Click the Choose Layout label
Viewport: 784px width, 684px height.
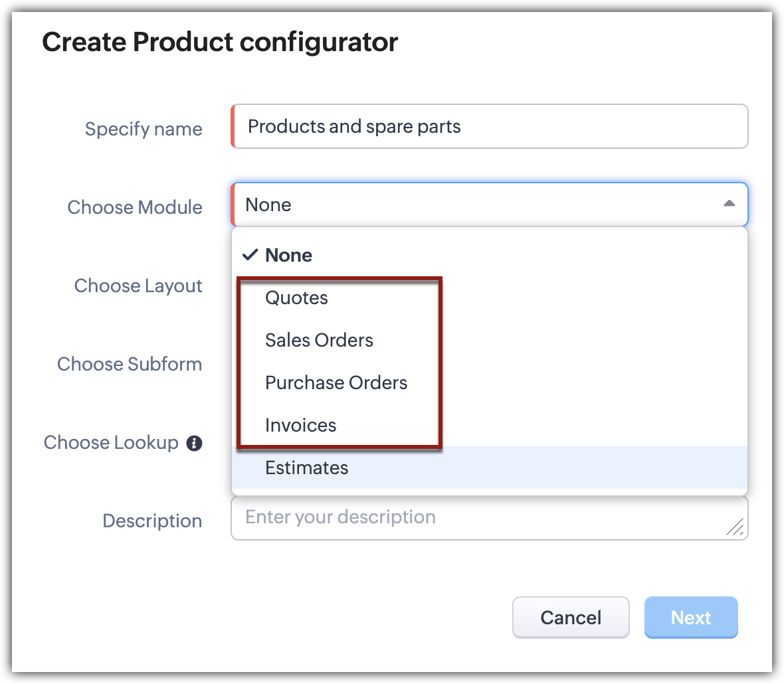pos(138,286)
